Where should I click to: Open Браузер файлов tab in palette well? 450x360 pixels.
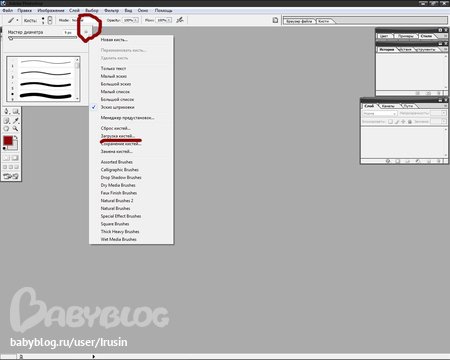click(x=299, y=21)
